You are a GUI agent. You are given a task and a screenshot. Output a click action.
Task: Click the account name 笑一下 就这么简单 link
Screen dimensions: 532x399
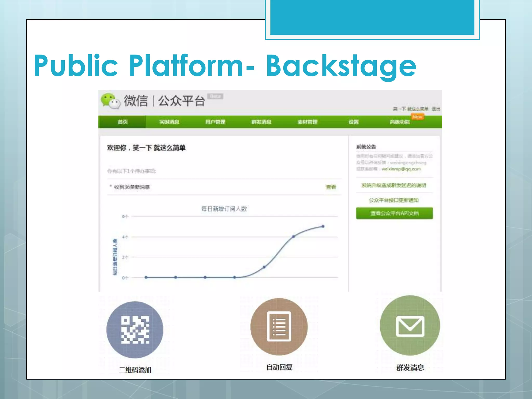click(x=410, y=109)
